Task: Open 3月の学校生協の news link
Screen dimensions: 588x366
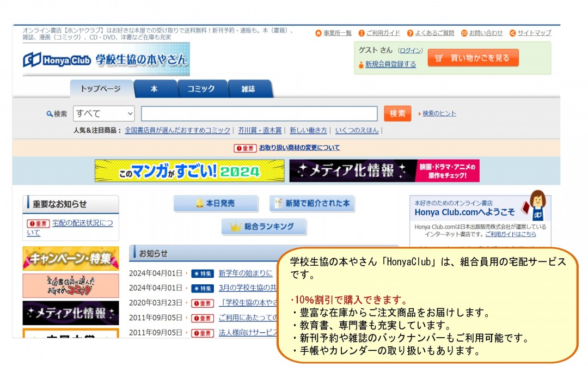Action: (248, 288)
